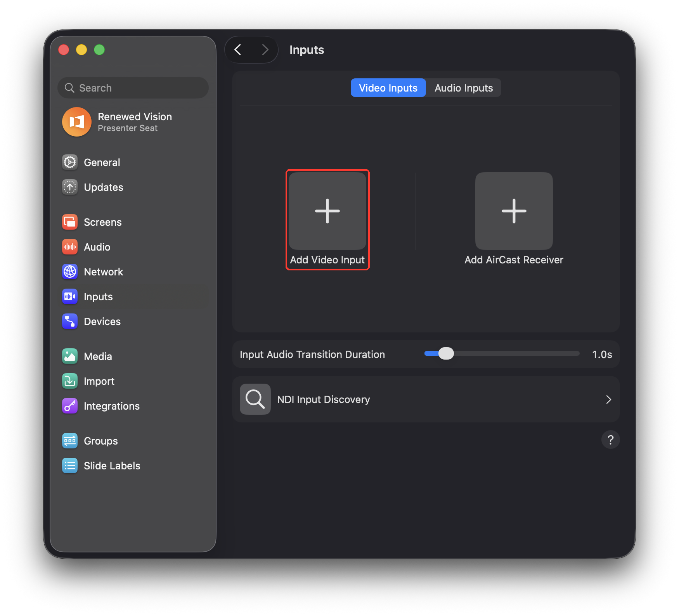Image resolution: width=679 pixels, height=616 pixels.
Task: Open the Network globe icon
Action: point(70,272)
